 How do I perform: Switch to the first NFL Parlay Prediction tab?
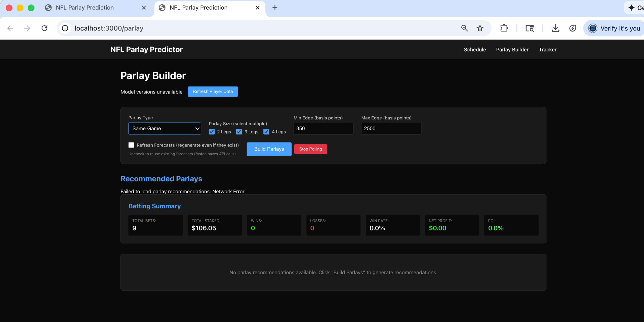click(x=85, y=8)
